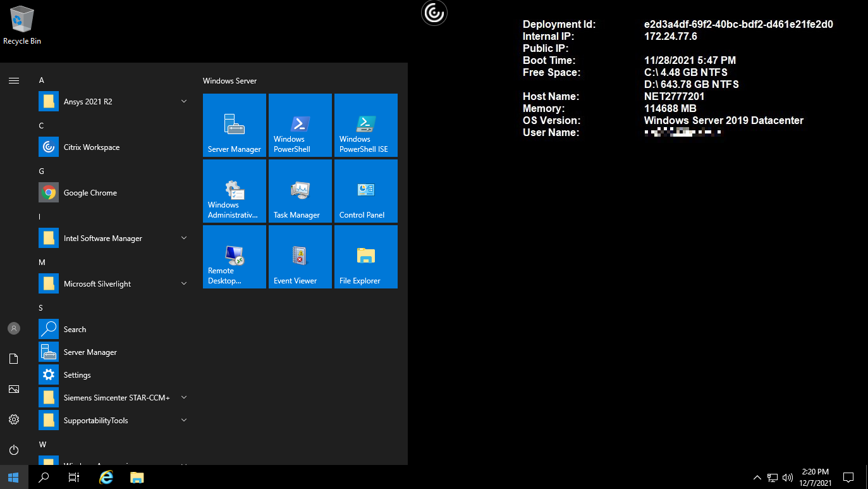The image size is (868, 489).
Task: Launch Google Chrome from the app list
Action: (114, 193)
